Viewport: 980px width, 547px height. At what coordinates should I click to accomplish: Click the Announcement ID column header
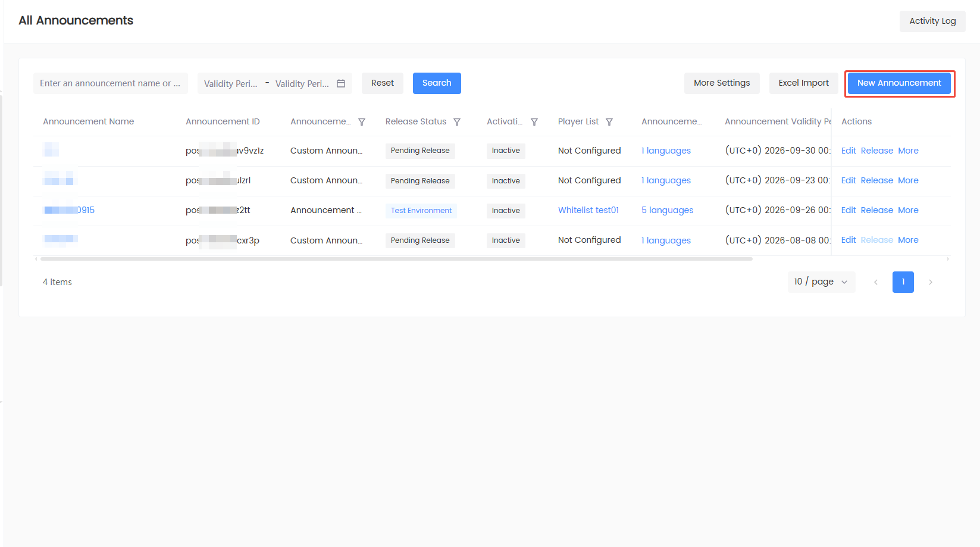pyautogui.click(x=223, y=121)
